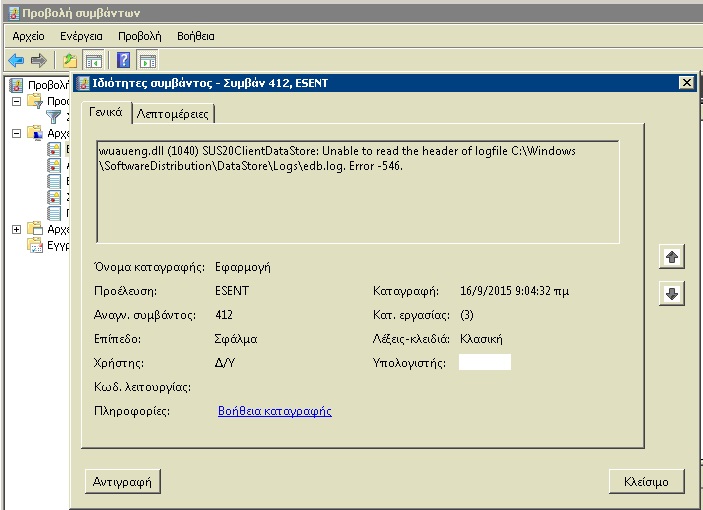This screenshot has height=510, width=703.
Task: Select the subscriptions tree icon
Action: (35, 245)
